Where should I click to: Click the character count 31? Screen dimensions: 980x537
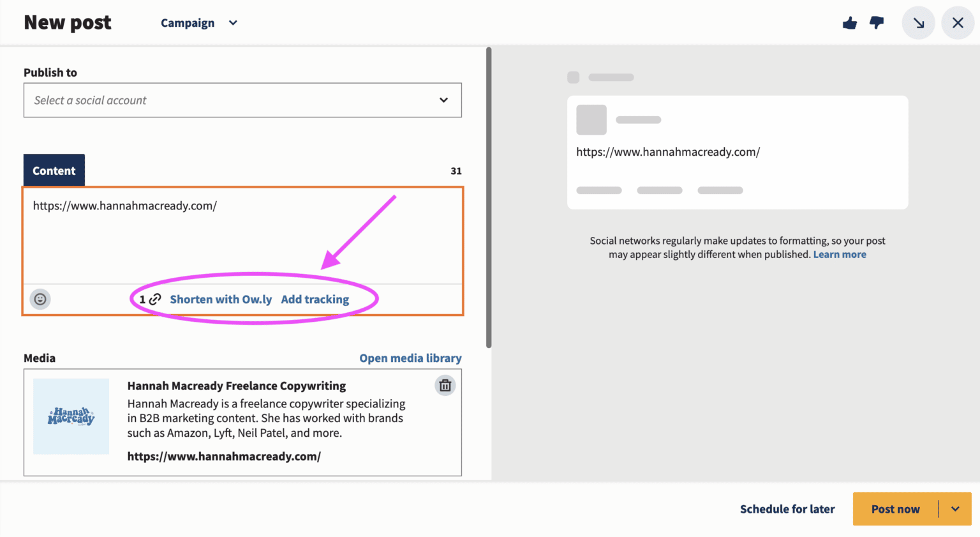456,171
